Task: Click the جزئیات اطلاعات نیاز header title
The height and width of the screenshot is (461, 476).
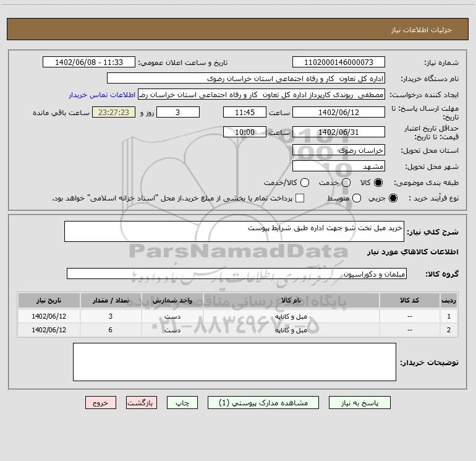Action: click(x=422, y=30)
